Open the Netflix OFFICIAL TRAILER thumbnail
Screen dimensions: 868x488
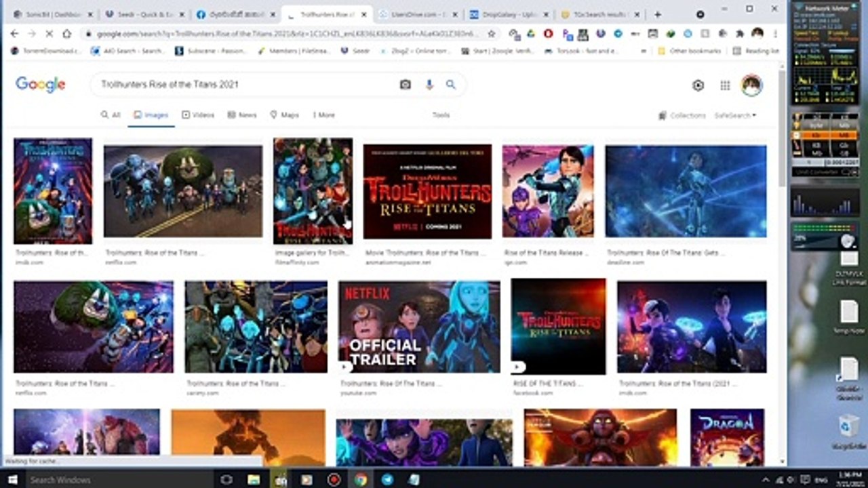pyautogui.click(x=419, y=327)
